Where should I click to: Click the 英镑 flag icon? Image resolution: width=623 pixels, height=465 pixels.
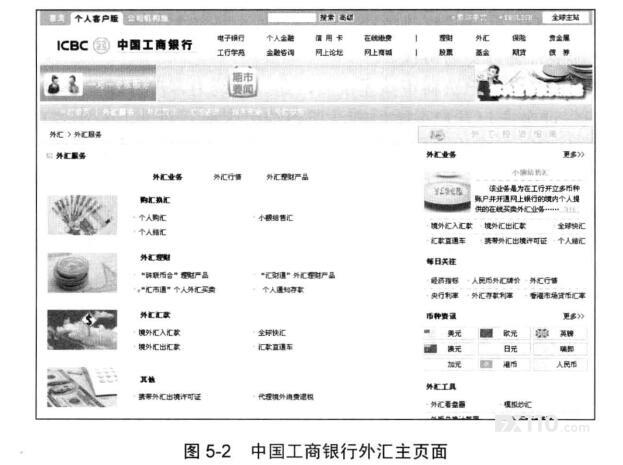tap(542, 333)
